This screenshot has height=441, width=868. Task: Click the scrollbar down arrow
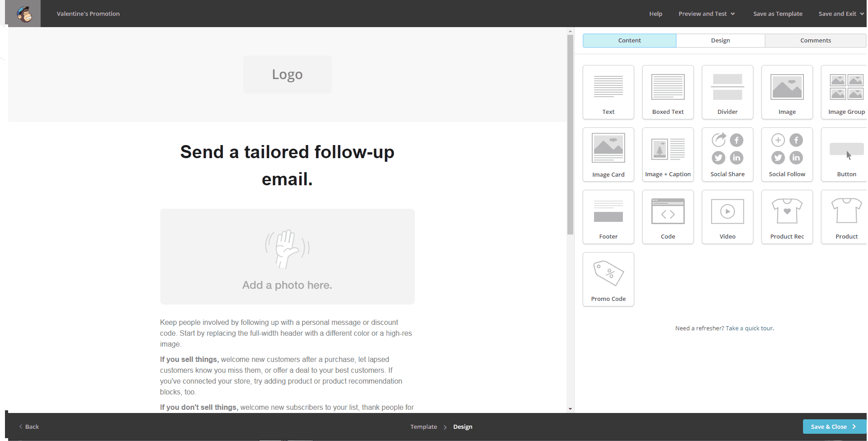[x=570, y=408]
